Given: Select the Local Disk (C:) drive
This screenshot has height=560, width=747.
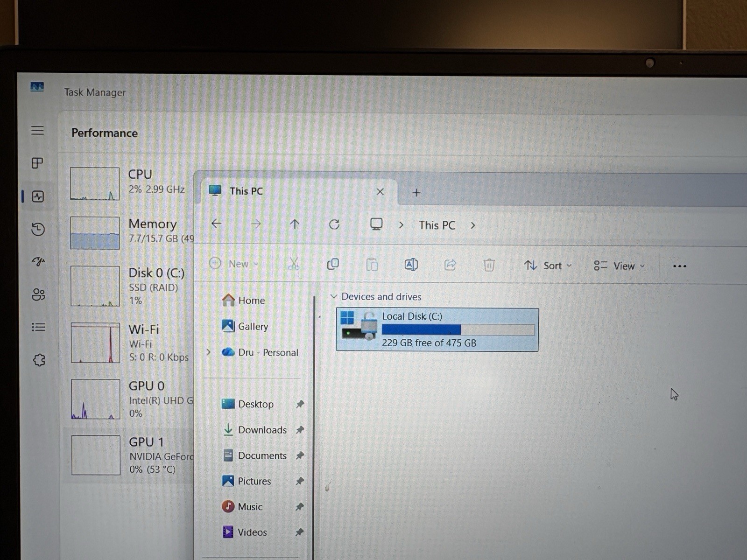Looking at the screenshot, I should [x=437, y=329].
